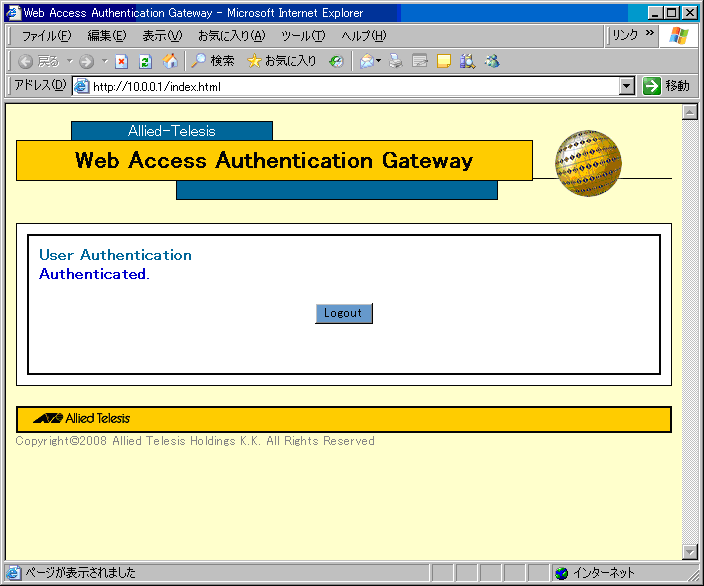Click the 'ページが表示されました' status bar message

coord(80,573)
